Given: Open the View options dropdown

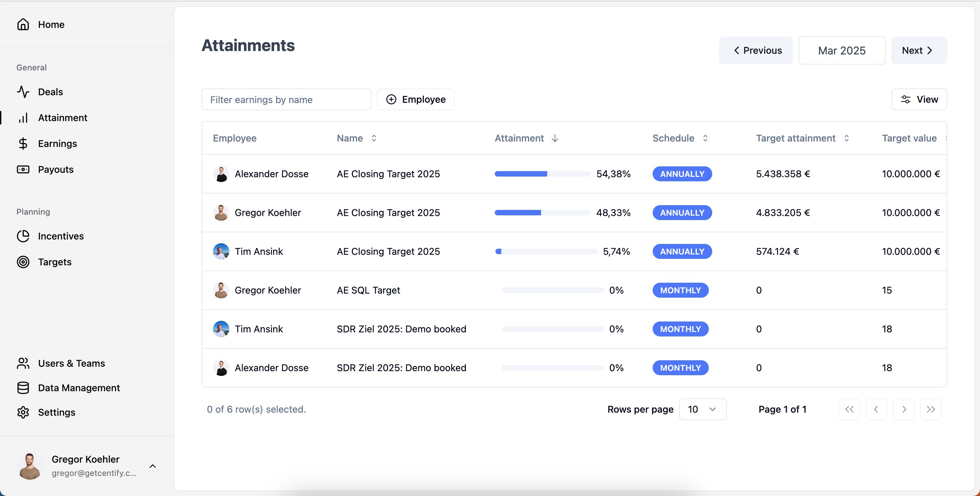Looking at the screenshot, I should pos(919,99).
